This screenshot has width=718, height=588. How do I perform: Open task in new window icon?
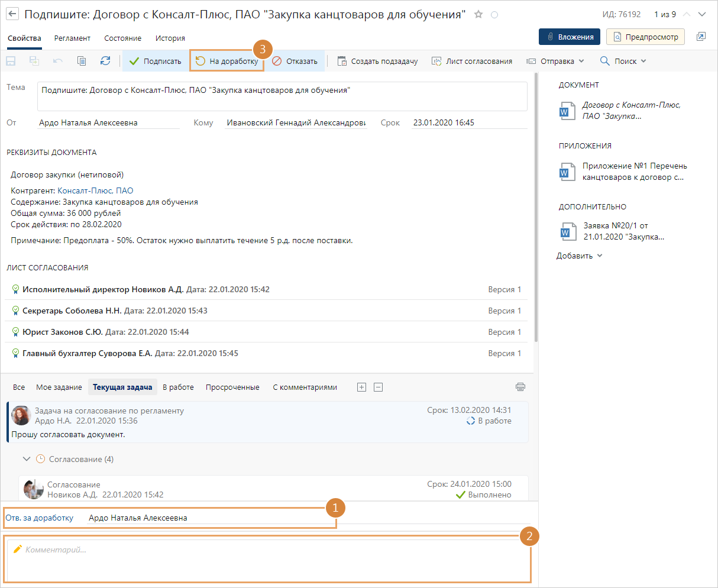click(x=701, y=37)
